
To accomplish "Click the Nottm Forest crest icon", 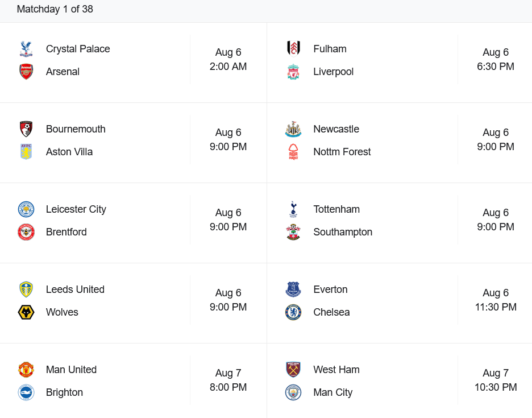I will 293,152.
